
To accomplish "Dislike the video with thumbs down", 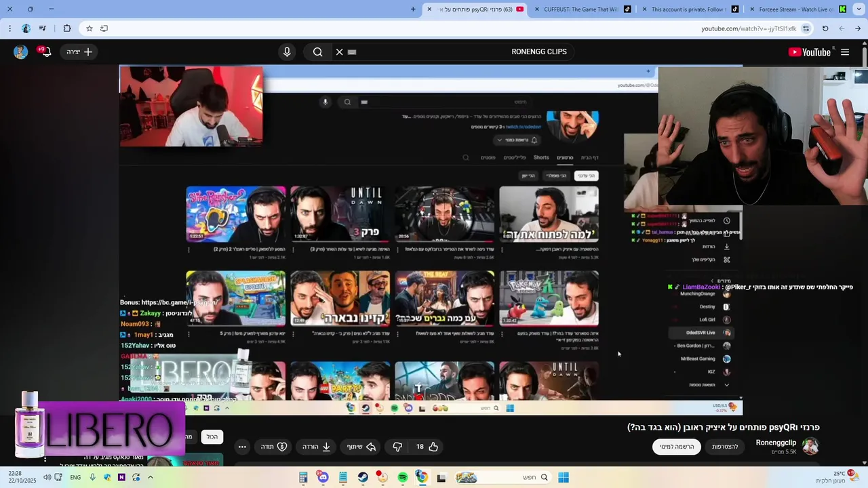I will click(397, 447).
